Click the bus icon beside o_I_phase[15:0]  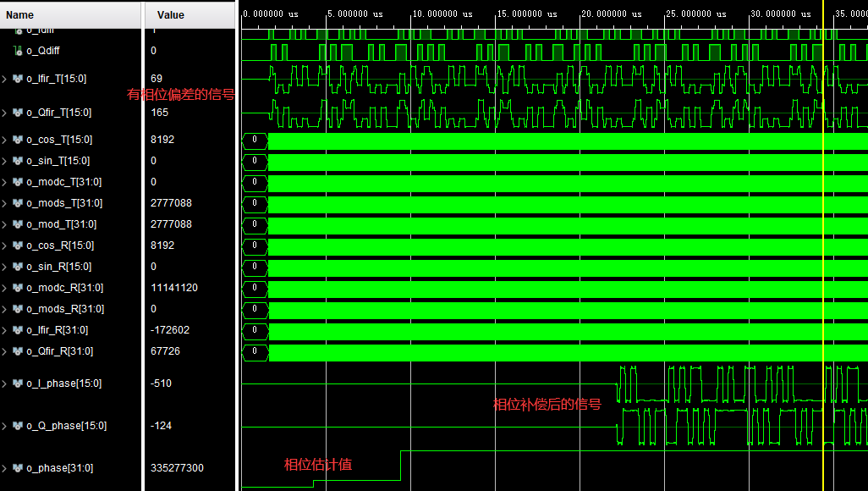18,383
